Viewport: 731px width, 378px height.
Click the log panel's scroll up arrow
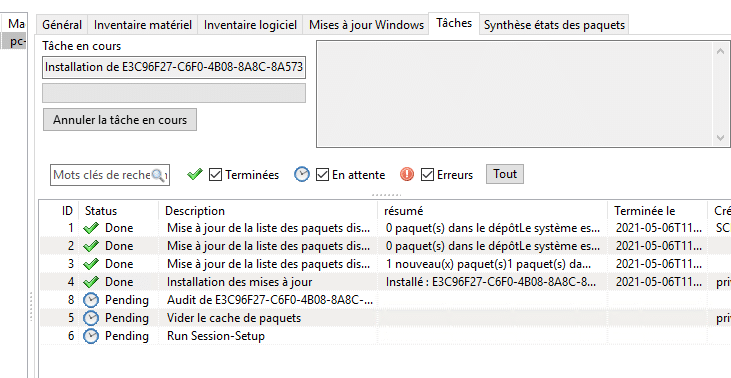pyautogui.click(x=720, y=51)
